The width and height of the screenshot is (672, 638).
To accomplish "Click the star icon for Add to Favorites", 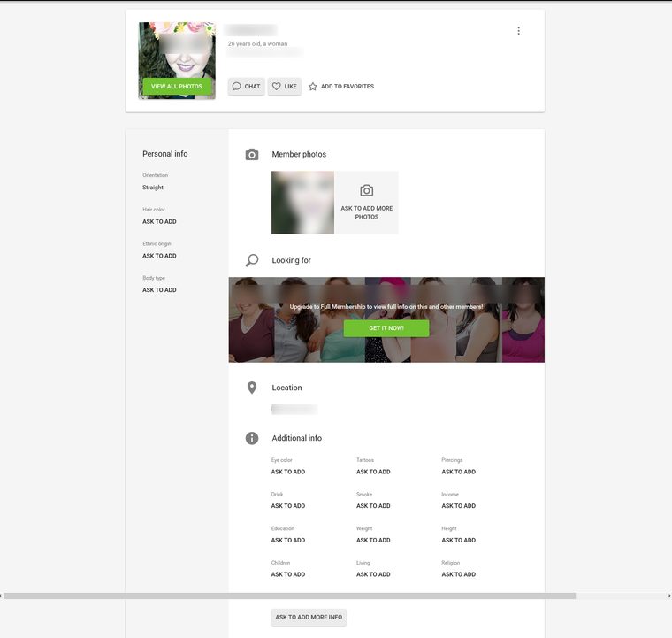I will coord(313,87).
